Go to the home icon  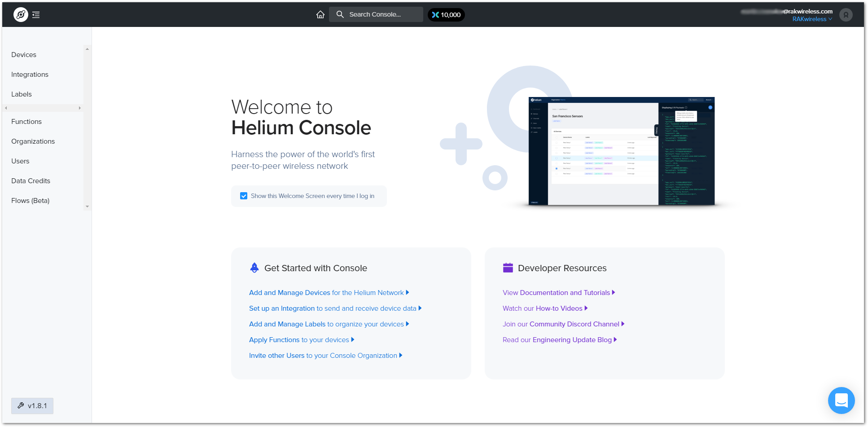pyautogui.click(x=320, y=15)
